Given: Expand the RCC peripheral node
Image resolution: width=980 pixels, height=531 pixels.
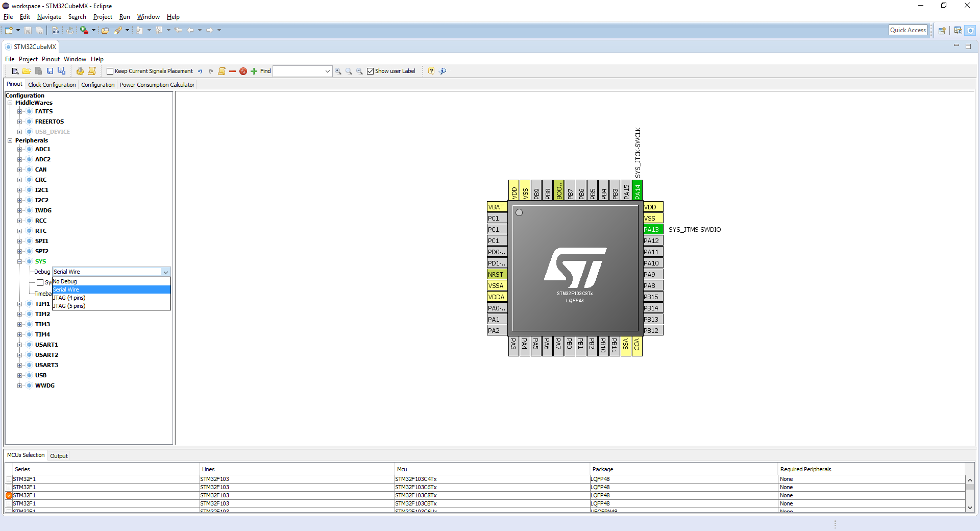Looking at the screenshot, I should (20, 221).
